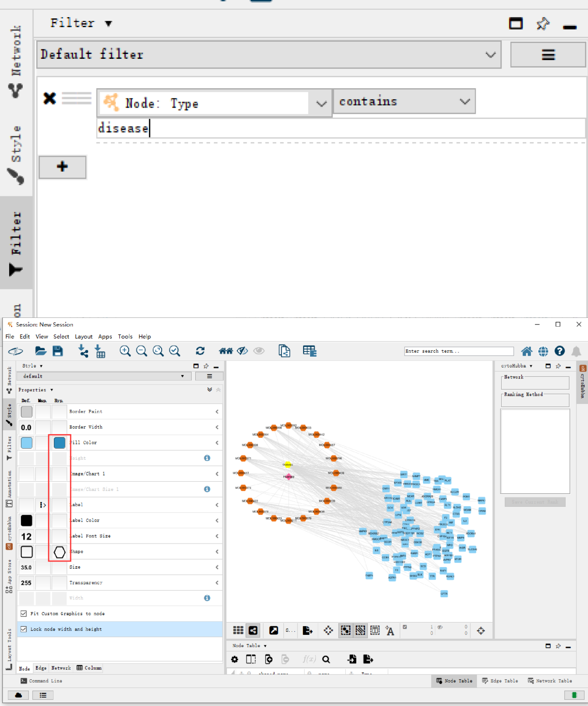Open style options hamburger button
Screen dimensions: 588x706
209,376
